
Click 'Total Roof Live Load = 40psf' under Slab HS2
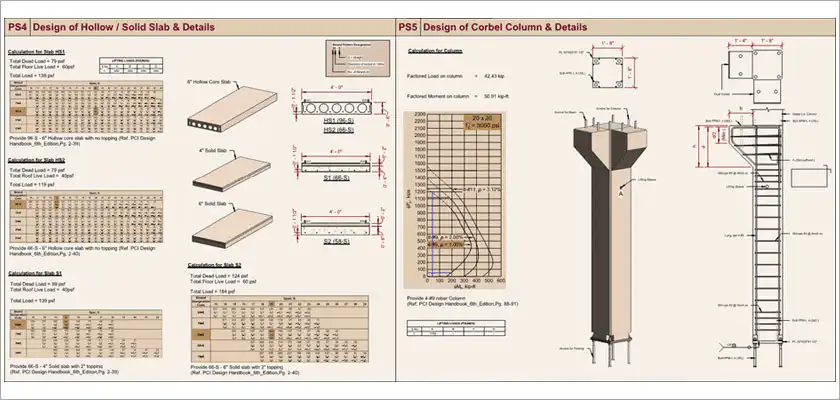click(42, 175)
